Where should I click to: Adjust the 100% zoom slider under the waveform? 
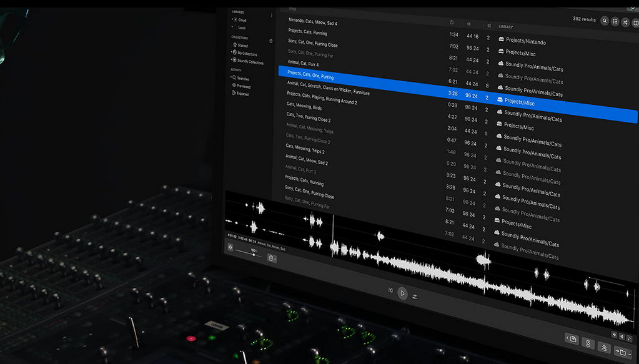pyautogui.click(x=249, y=253)
